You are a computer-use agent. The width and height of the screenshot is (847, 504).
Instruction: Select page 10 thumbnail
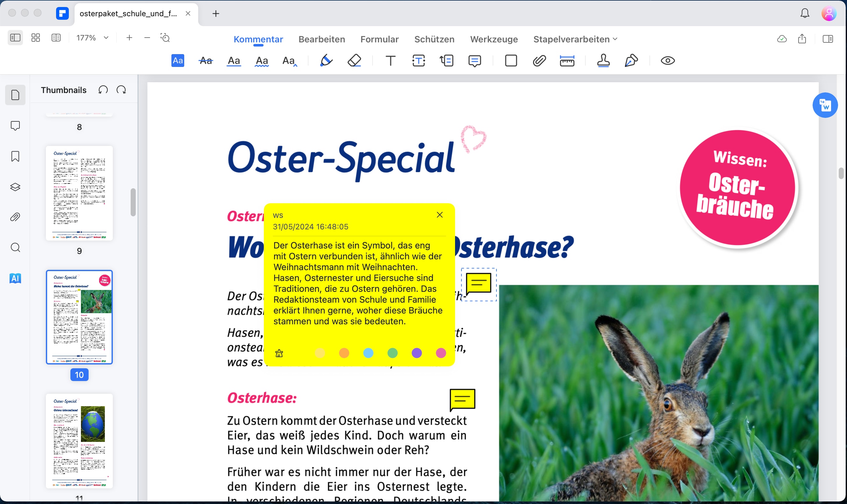pos(79,317)
